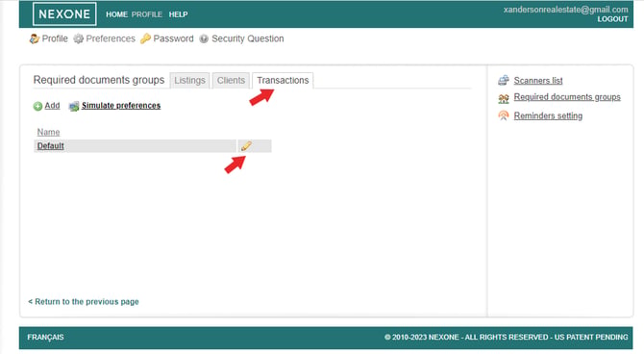This screenshot has width=644, height=354.
Task: Click the green Add plus icon
Action: point(37,106)
